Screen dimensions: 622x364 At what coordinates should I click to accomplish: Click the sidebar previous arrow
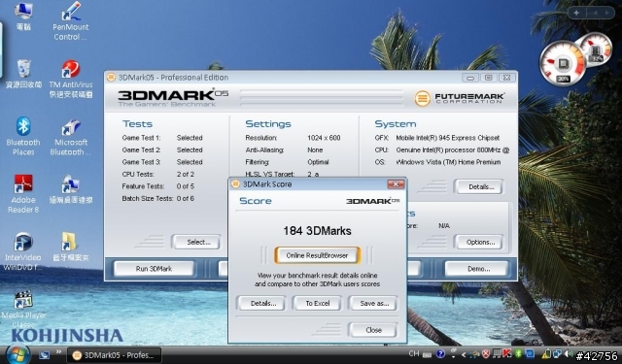pos(595,13)
